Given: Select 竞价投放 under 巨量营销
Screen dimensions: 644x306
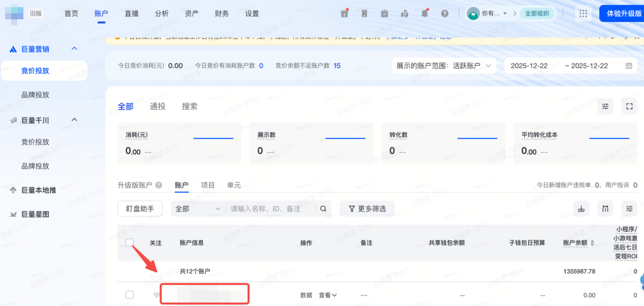Looking at the screenshot, I should tap(44, 71).
